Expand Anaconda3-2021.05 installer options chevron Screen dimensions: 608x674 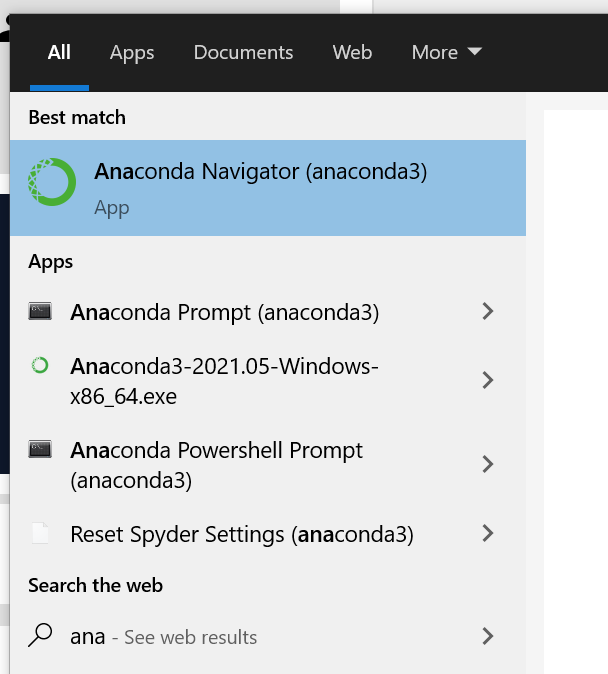click(488, 380)
